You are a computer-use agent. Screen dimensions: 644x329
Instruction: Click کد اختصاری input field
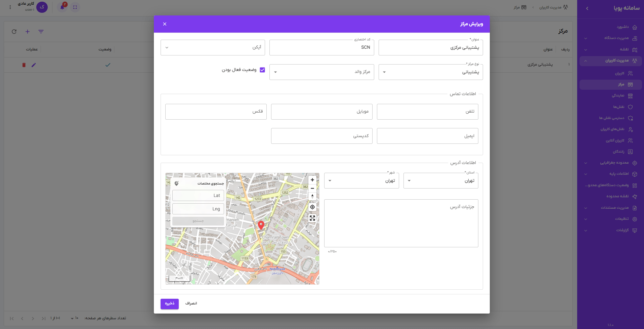(x=321, y=47)
